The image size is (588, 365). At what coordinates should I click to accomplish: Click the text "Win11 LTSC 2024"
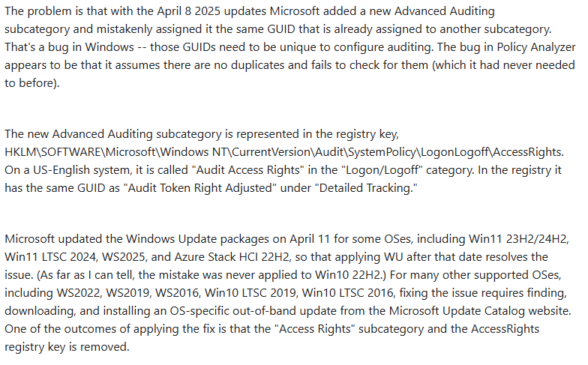point(49,257)
